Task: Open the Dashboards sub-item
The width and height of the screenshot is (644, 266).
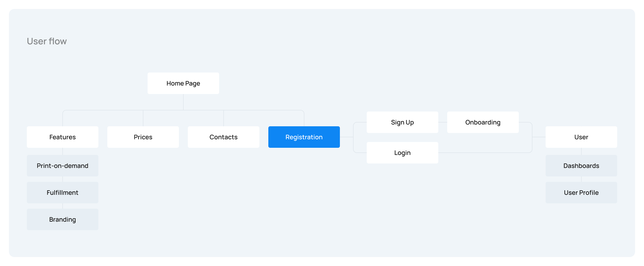Action: coord(581,166)
